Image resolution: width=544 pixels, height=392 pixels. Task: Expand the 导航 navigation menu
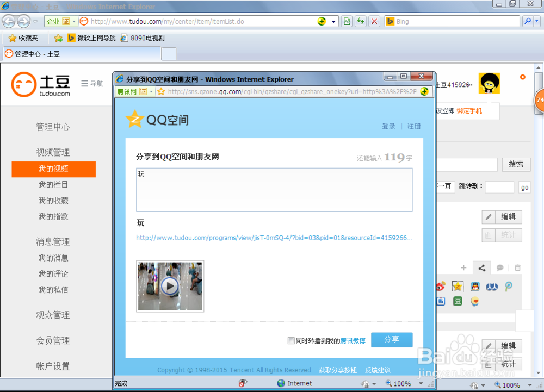pyautogui.click(x=92, y=84)
